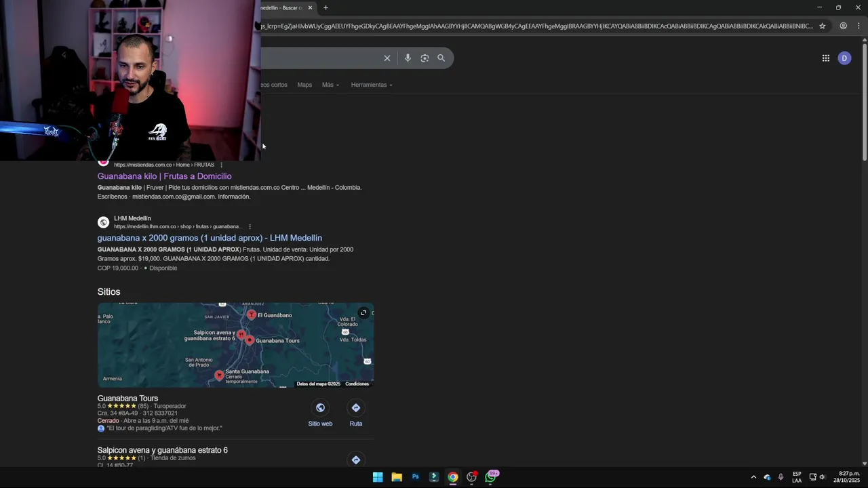Click the Chrome address bar URL
Image resolution: width=868 pixels, height=488 pixels.
536,26
